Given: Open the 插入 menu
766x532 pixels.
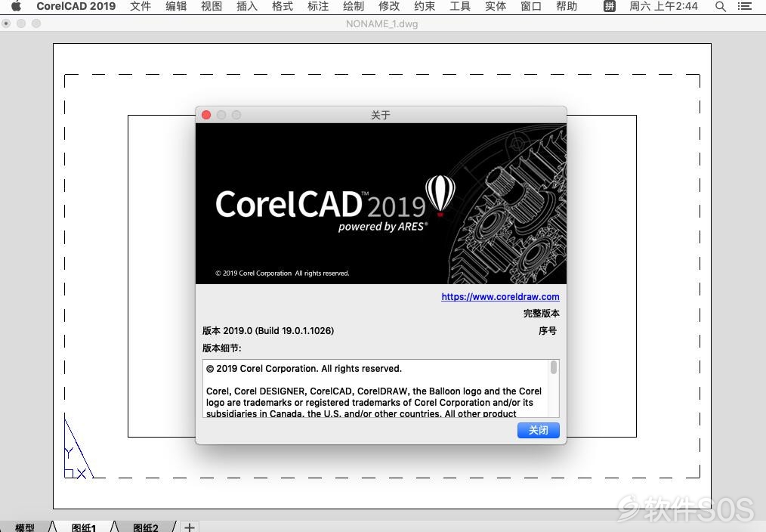Looking at the screenshot, I should [247, 6].
